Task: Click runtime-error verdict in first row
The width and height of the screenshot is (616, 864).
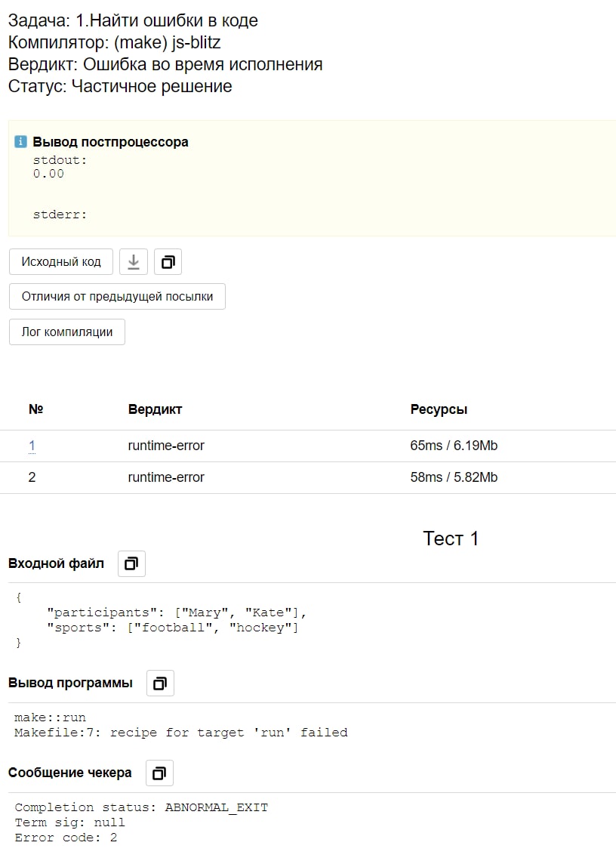Action: tap(166, 446)
